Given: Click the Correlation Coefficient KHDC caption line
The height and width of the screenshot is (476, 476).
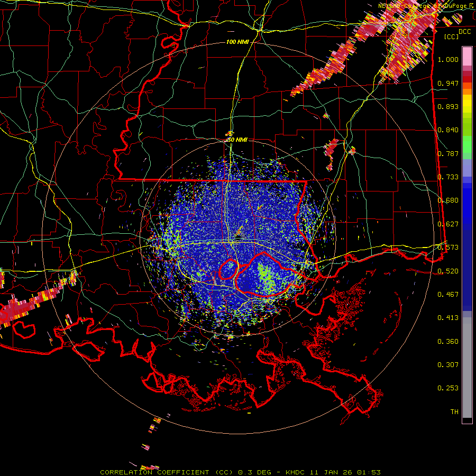Looking at the screenshot, I should pyautogui.click(x=240, y=472).
